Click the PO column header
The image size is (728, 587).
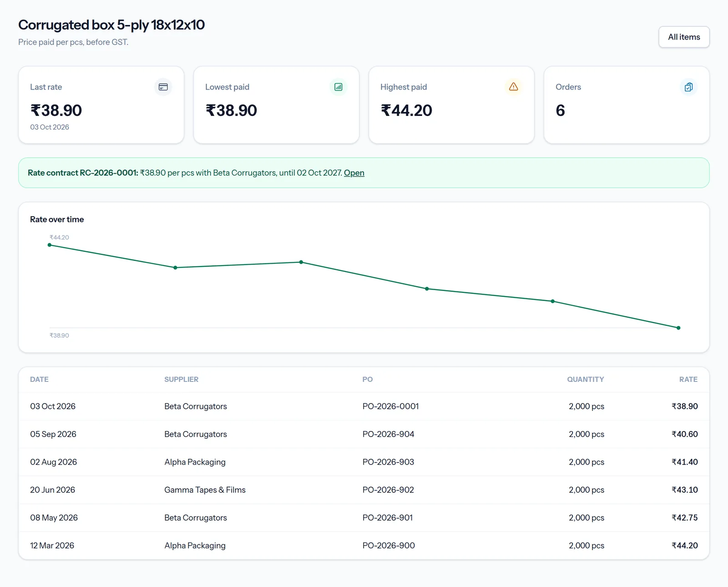point(368,379)
